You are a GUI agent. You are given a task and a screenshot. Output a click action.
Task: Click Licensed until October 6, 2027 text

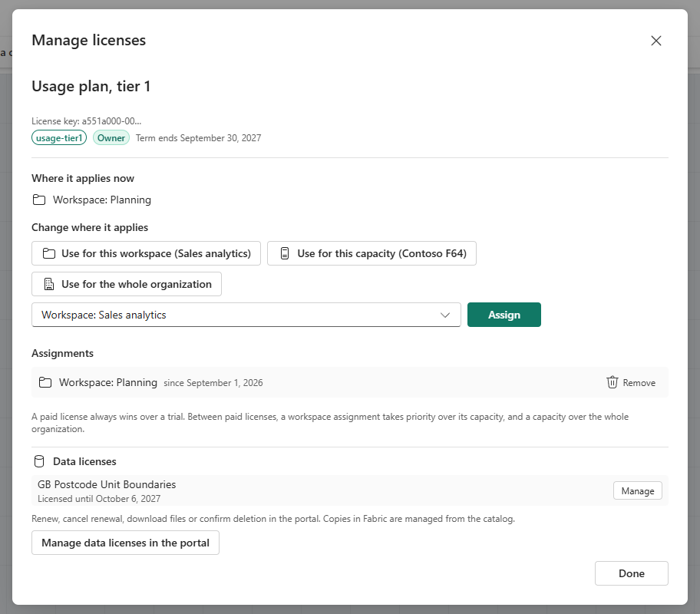[x=99, y=499]
